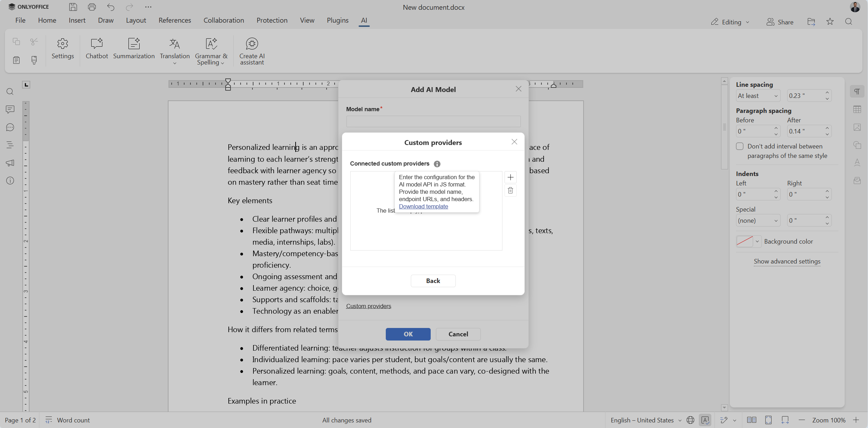Open the three-dots quick access menu

(148, 7)
